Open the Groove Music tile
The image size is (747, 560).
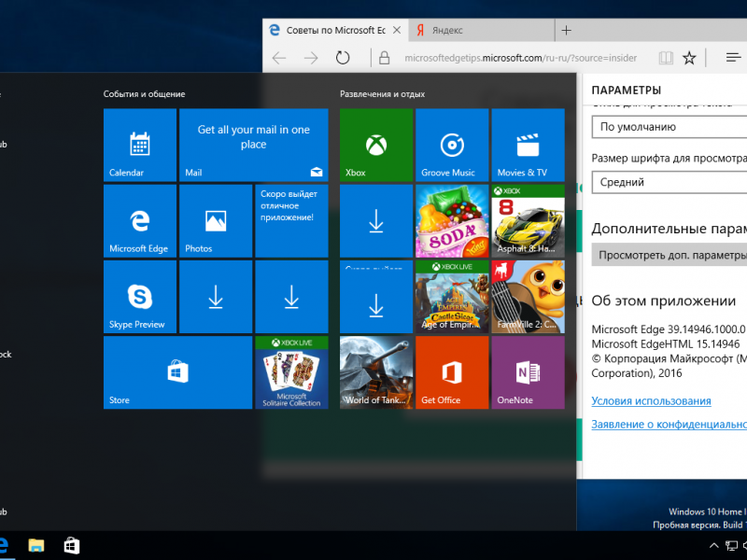click(452, 145)
